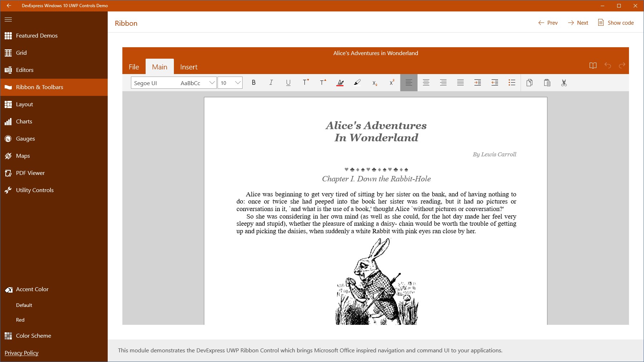The height and width of the screenshot is (362, 644).
Task: Click the increase font size icon
Action: point(323,83)
